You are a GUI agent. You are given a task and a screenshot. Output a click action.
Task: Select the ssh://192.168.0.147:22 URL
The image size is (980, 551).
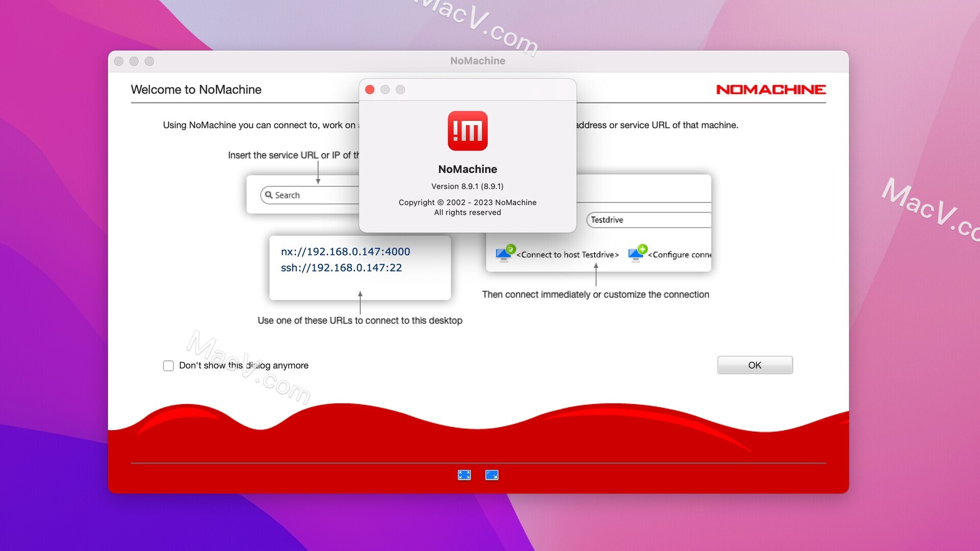341,268
